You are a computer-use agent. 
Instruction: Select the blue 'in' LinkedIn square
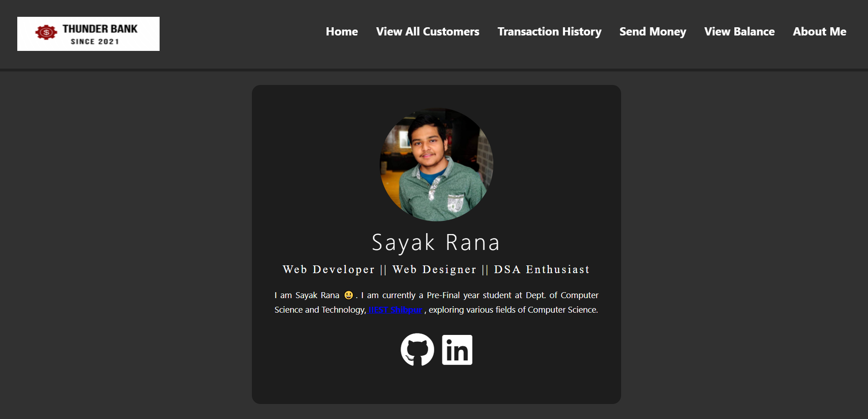457,349
